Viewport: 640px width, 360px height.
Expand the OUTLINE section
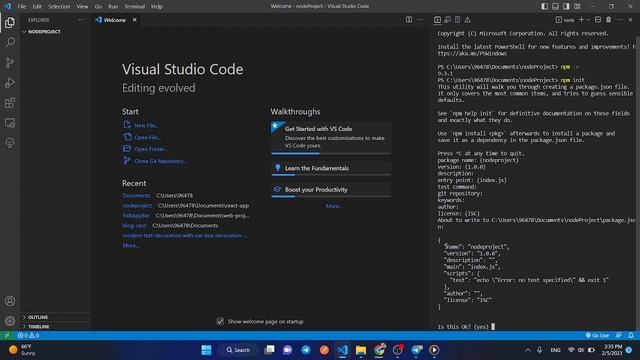tap(56, 317)
